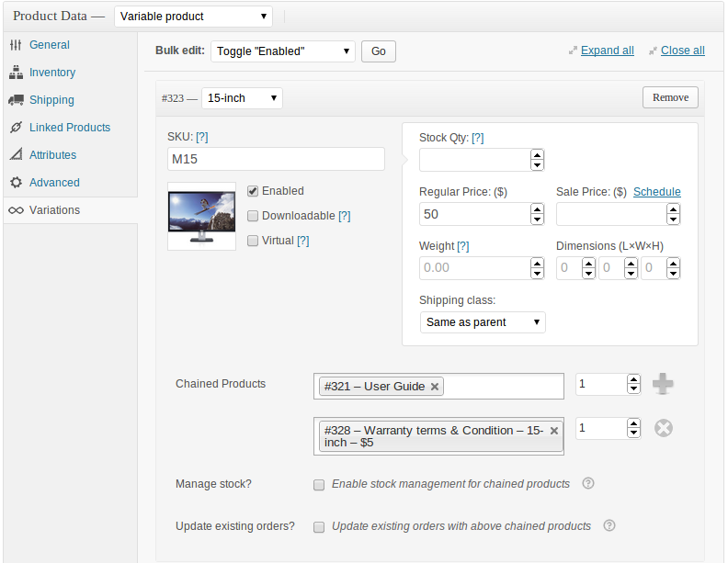The image size is (728, 563).
Task: Check the Virtual checkbox
Action: click(253, 241)
